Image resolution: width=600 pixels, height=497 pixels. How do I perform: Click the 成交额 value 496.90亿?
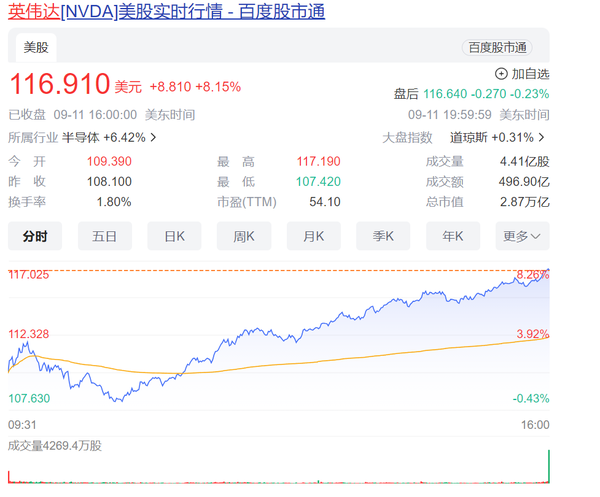[524, 182]
